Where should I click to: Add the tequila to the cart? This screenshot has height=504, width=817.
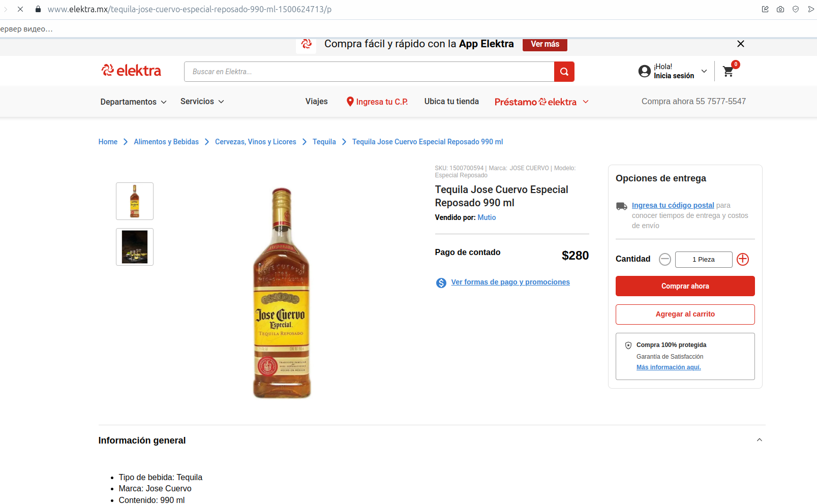(x=685, y=314)
